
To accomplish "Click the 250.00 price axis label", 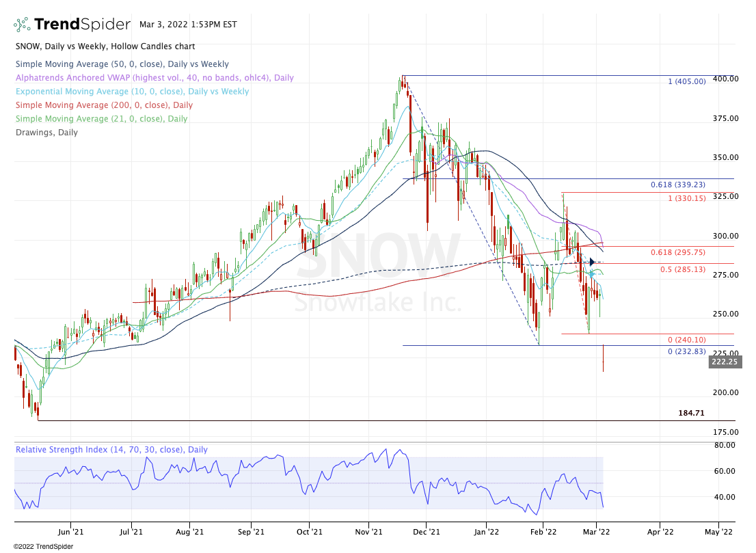I will click(726, 314).
